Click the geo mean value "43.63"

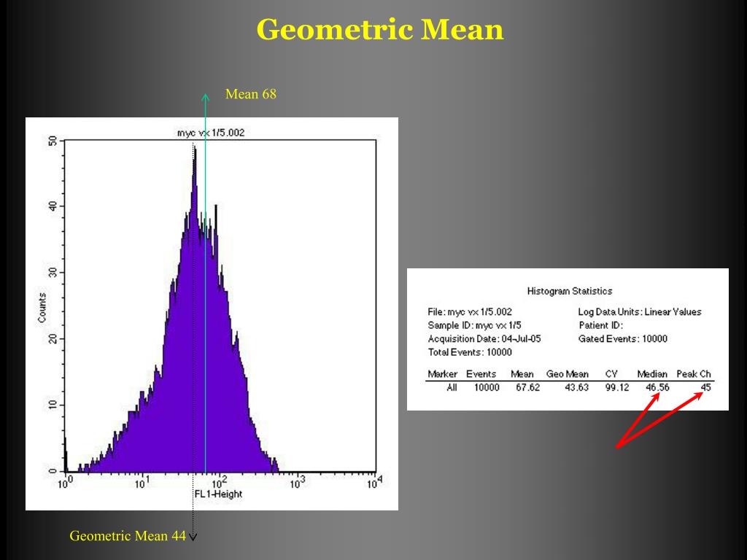click(576, 388)
